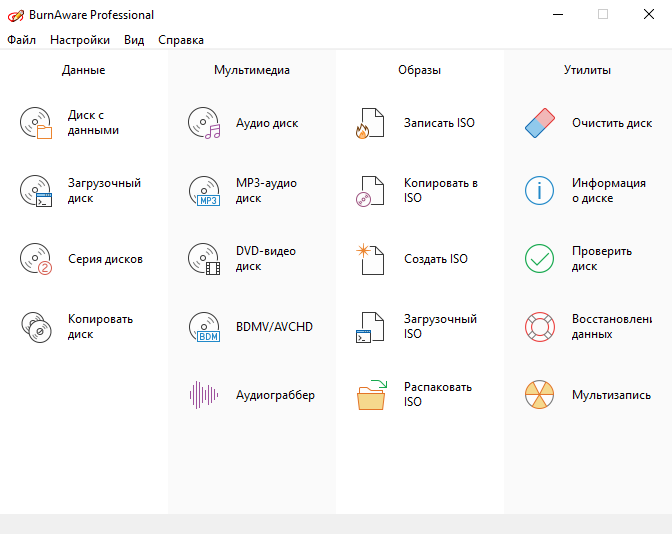This screenshot has width=672, height=534.
Task: Click the eraser icon for erasing disc
Action: pyautogui.click(x=540, y=123)
